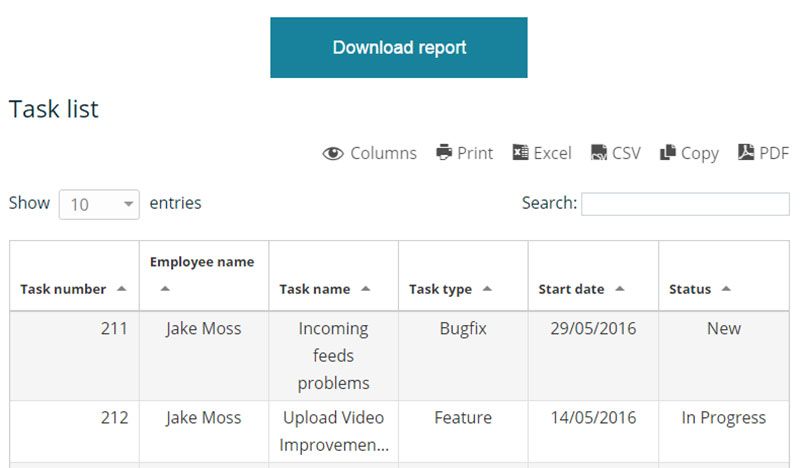Image resolution: width=800 pixels, height=468 pixels.
Task: Click the Upload Video Improvement task cell
Action: [x=333, y=432]
